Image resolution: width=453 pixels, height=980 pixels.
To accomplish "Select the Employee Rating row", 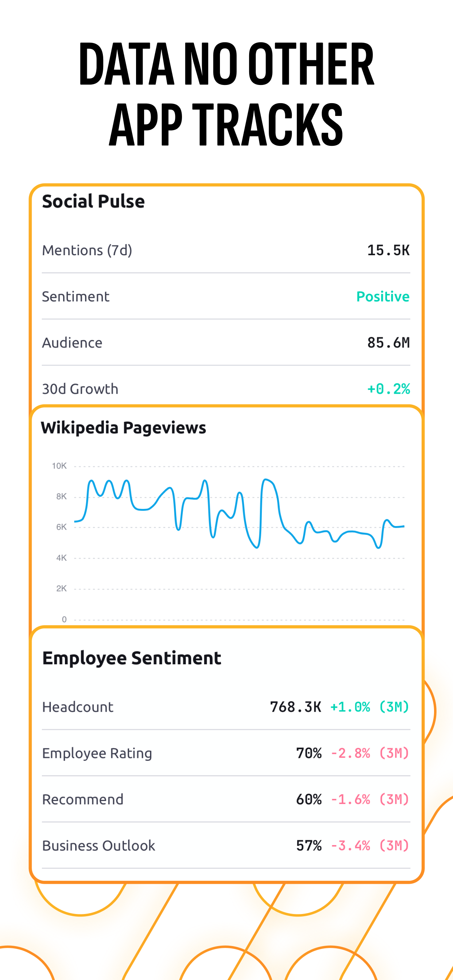I will tap(226, 753).
